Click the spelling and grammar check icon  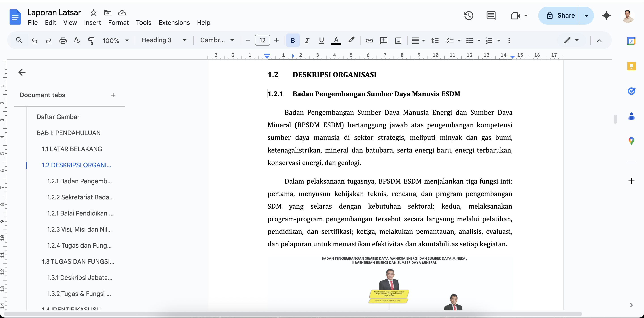pyautogui.click(x=77, y=40)
